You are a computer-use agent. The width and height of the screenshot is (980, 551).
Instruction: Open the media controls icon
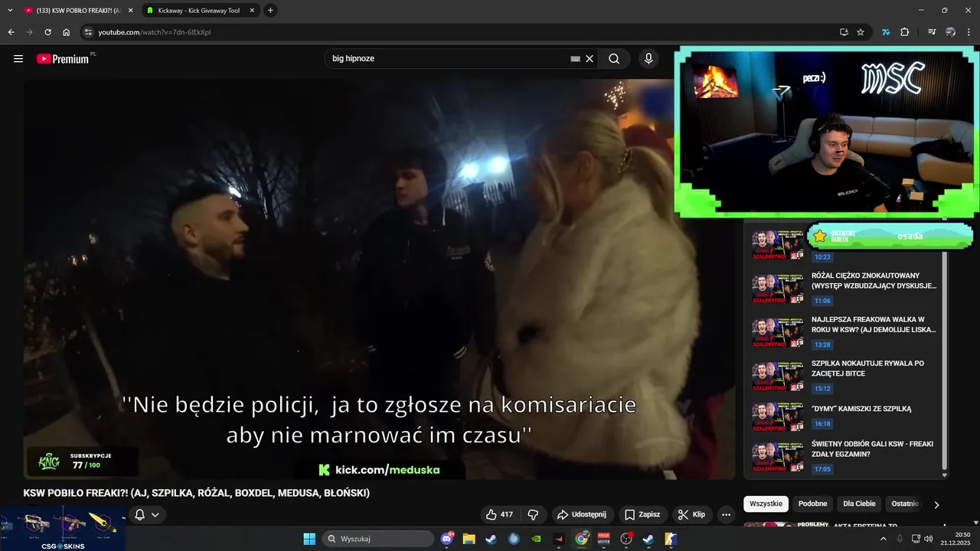tap(932, 32)
